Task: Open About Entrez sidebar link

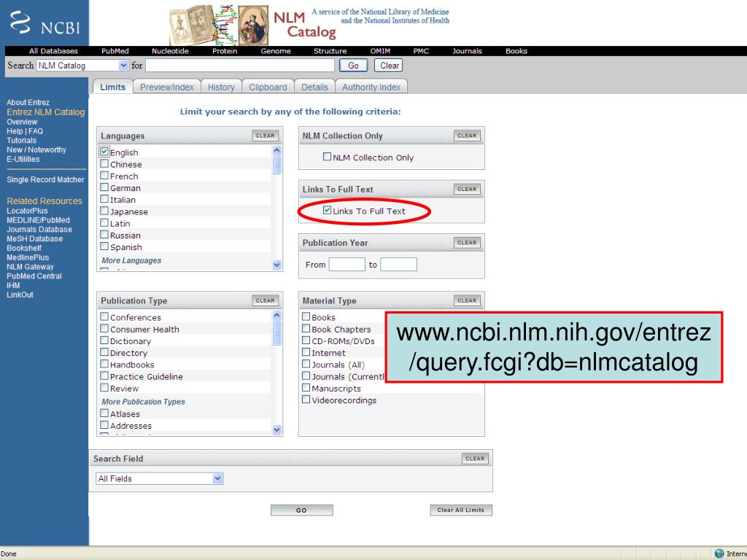Action: 28,102
